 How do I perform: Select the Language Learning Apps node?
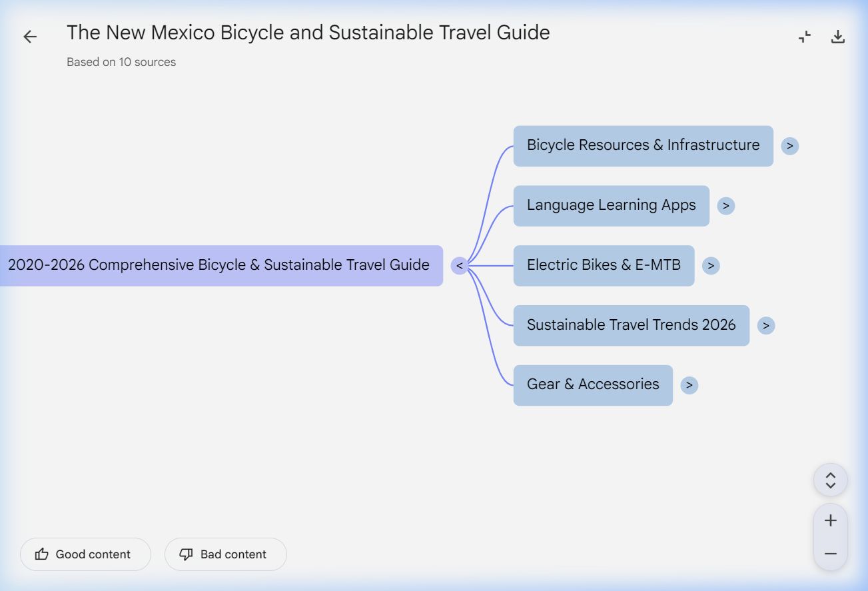click(611, 206)
